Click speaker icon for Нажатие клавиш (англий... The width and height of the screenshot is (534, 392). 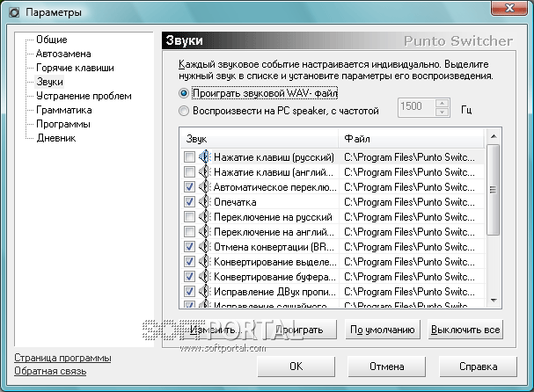(x=205, y=172)
